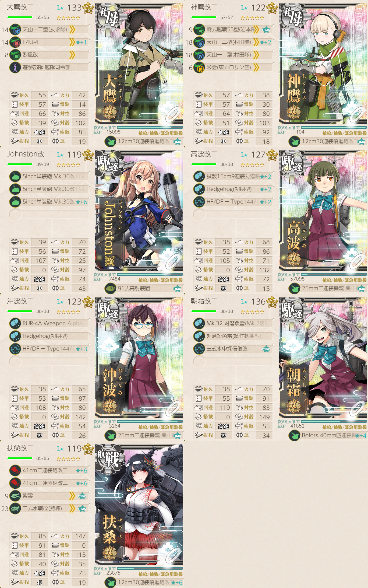Click the small arrow beside 5inch単装砲 Mk.30改 +6
The image size is (368, 588).
[x=89, y=198]
